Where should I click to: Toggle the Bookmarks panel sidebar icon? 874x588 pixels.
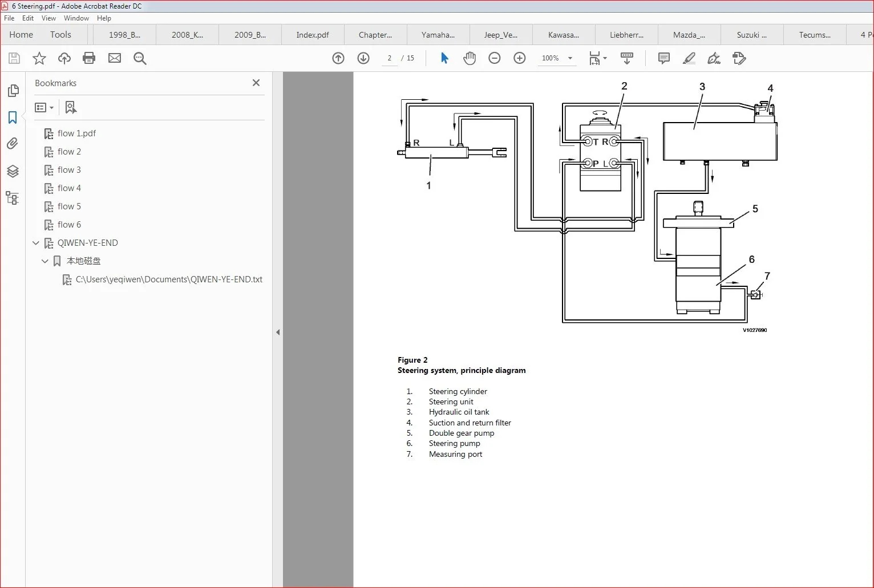click(x=13, y=117)
